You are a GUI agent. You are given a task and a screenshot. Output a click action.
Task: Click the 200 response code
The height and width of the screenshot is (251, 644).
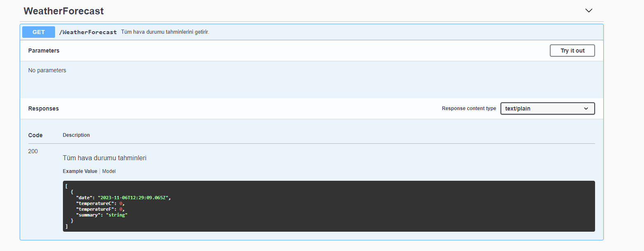[33, 151]
